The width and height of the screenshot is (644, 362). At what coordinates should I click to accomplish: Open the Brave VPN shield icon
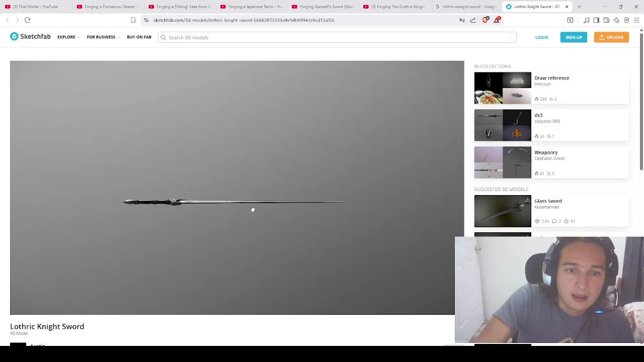coord(626,20)
